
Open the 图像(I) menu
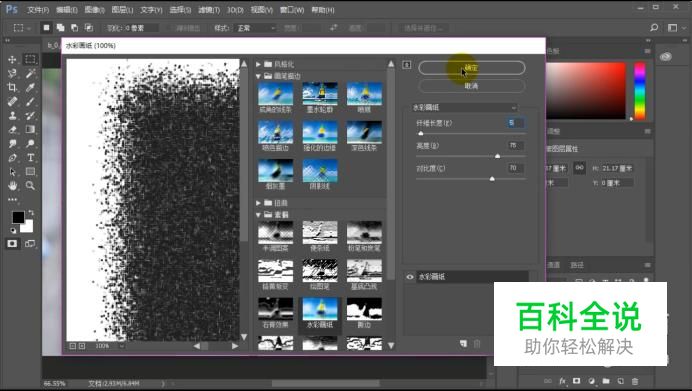tap(94, 10)
